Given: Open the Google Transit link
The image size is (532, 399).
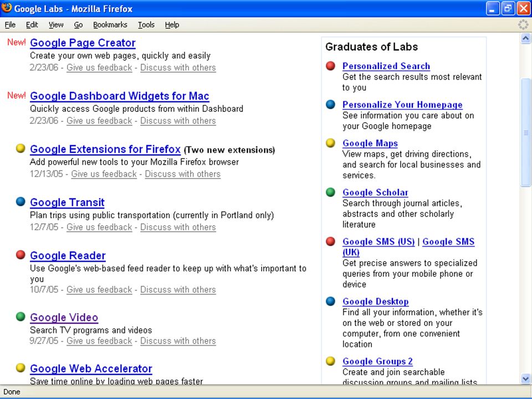Looking at the screenshot, I should [x=67, y=203].
